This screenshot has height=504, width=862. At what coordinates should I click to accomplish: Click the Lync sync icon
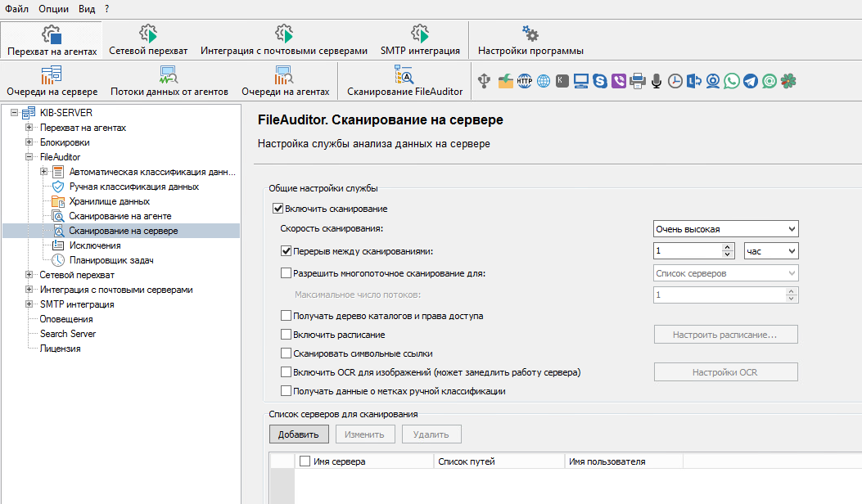[x=694, y=81]
